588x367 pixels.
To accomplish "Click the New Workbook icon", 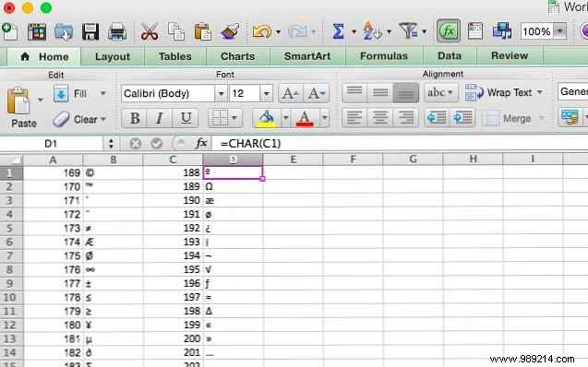I will pos(9,31).
